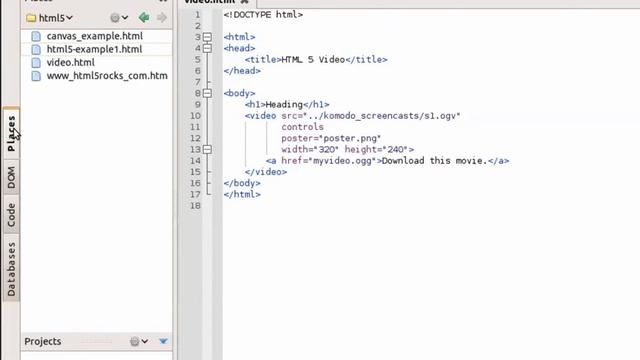The height and width of the screenshot is (360, 640).
Task: Click the html5-example1.html file icon
Action: [36, 49]
